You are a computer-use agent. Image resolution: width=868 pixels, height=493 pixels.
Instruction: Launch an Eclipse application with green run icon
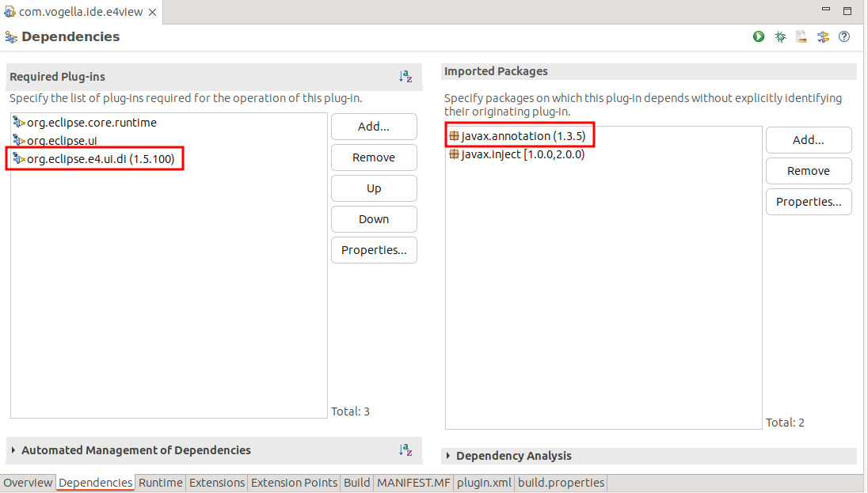tap(759, 36)
